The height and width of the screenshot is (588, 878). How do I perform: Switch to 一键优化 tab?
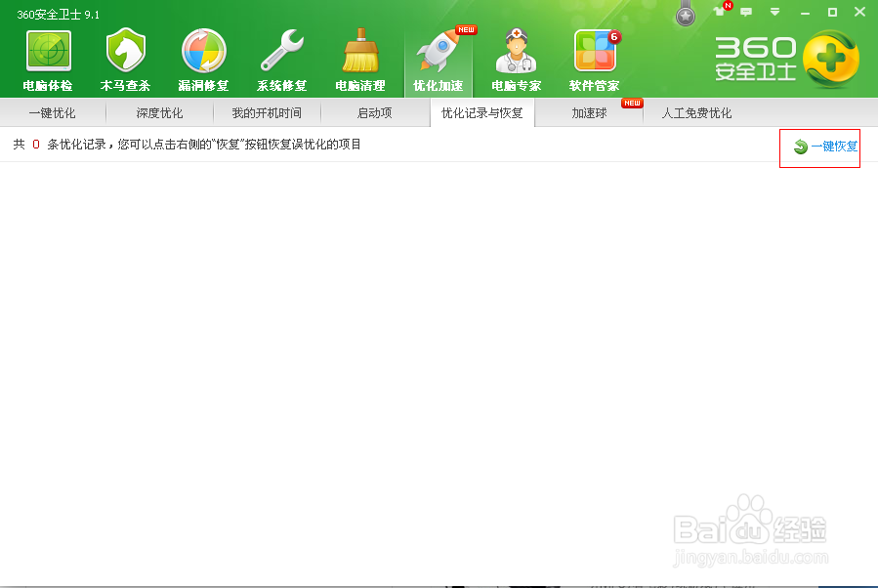point(52,113)
